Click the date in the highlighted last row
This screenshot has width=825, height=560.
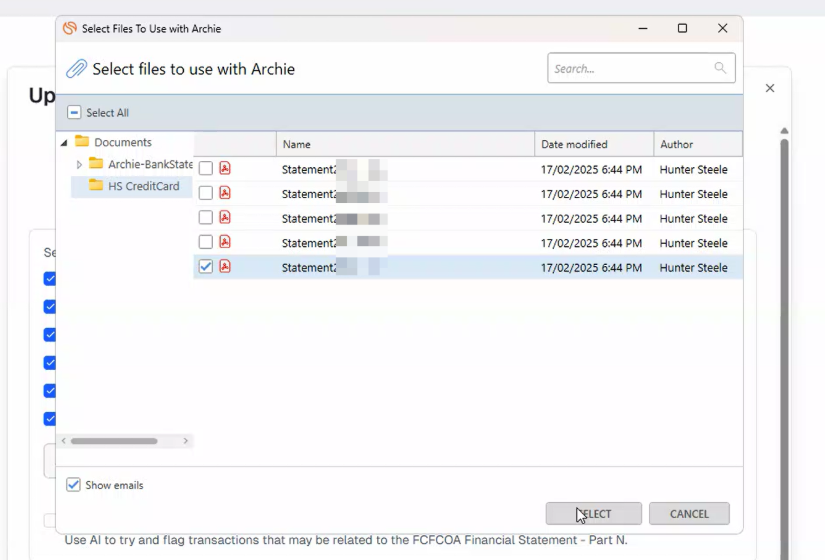coord(591,267)
